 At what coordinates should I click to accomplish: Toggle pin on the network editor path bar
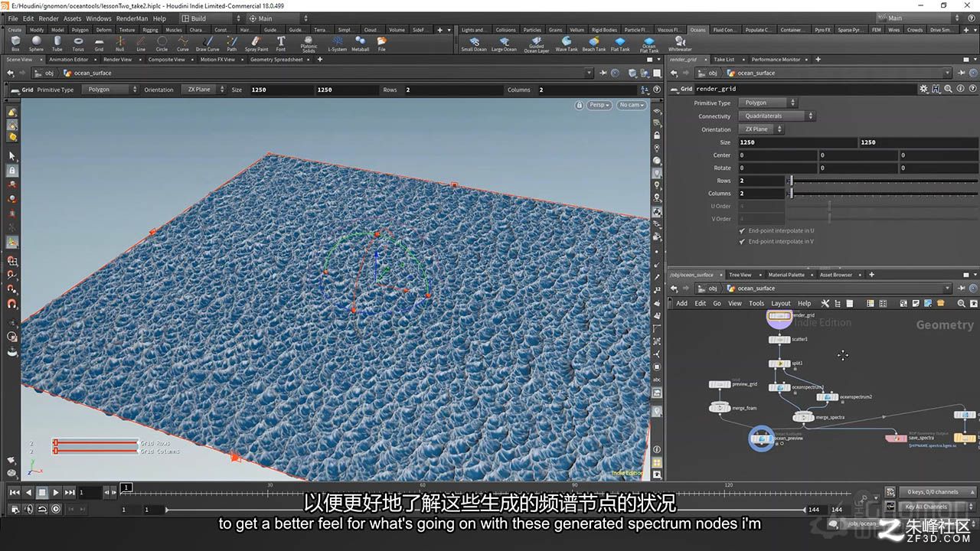960,289
